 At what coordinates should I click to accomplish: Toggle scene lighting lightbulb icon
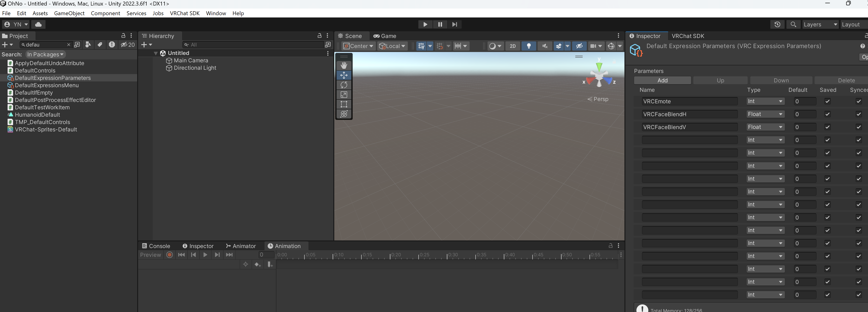(x=529, y=46)
